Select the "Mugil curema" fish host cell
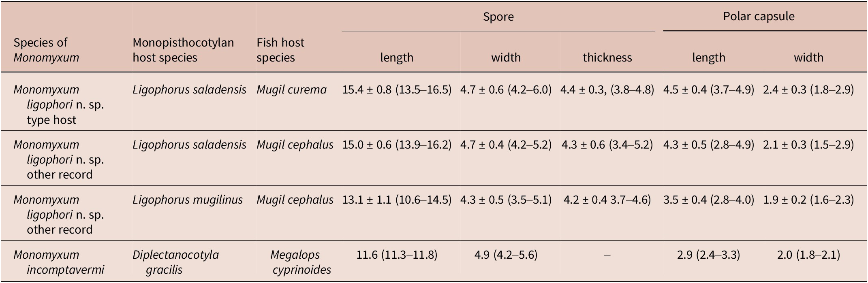 click(291, 89)
